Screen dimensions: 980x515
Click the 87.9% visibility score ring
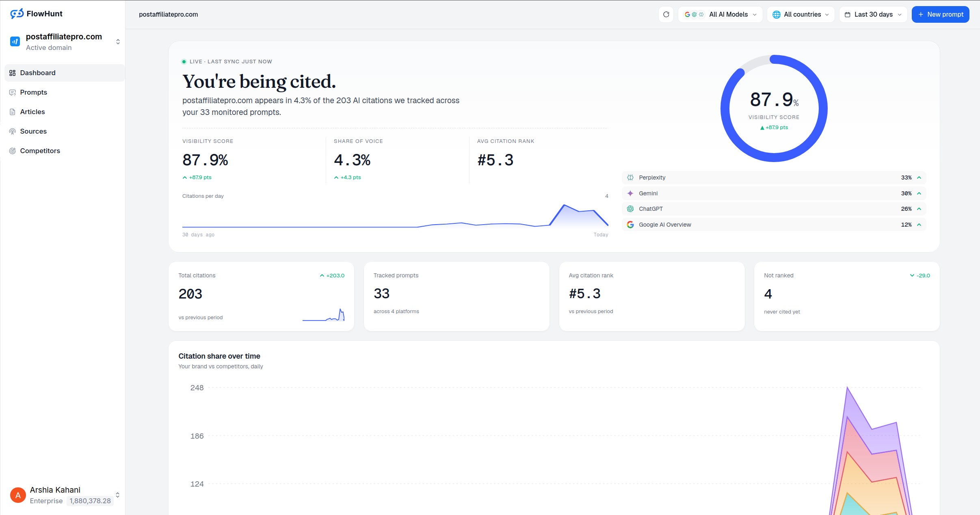click(x=774, y=108)
